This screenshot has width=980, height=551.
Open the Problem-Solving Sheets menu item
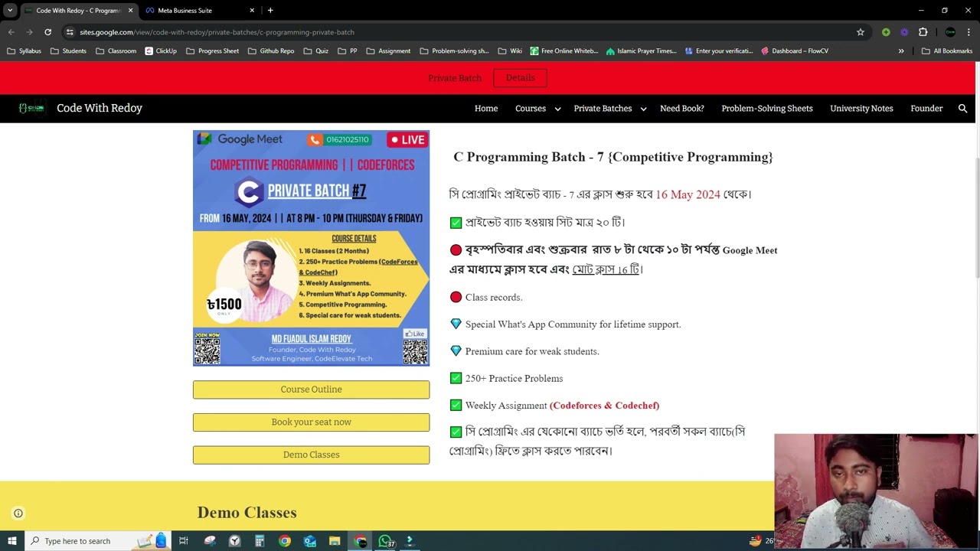click(x=766, y=108)
